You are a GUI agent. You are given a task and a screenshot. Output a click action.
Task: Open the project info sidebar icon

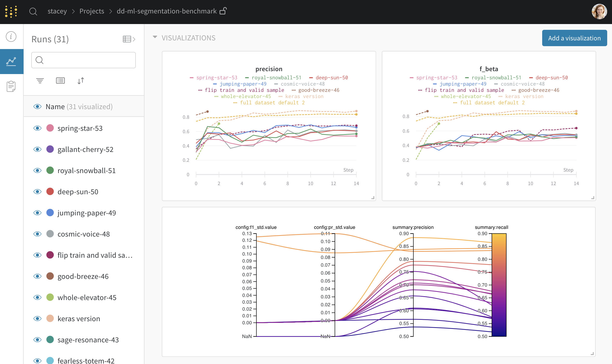click(11, 37)
